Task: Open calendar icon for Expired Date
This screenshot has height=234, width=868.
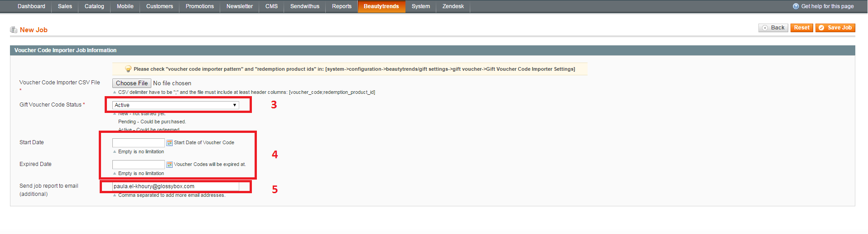Action: click(x=169, y=165)
